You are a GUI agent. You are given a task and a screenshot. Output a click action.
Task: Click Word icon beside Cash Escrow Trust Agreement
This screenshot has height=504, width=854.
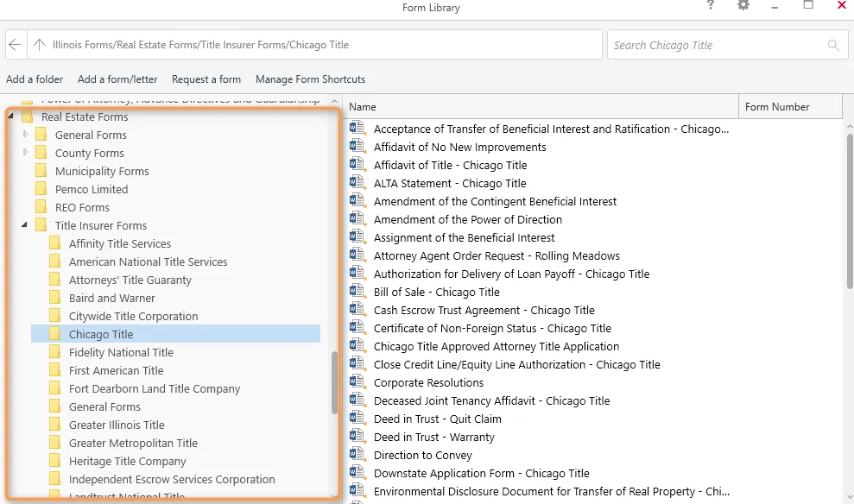pos(357,310)
